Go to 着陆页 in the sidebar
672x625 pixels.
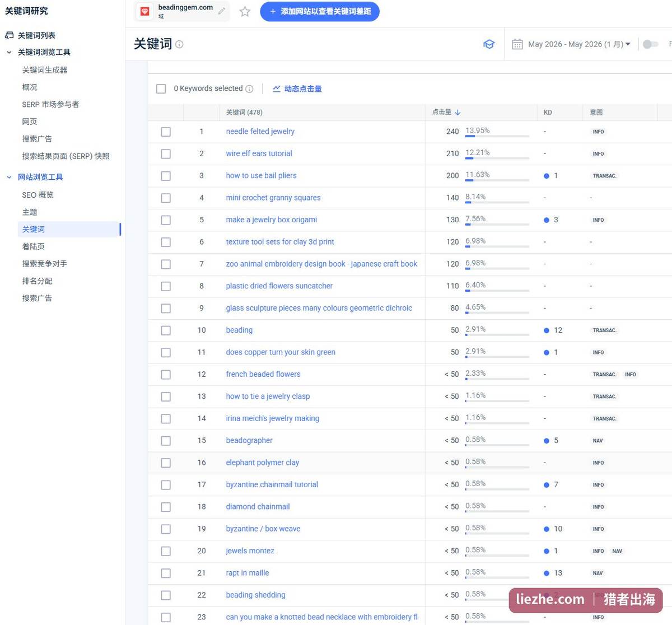[x=33, y=246]
